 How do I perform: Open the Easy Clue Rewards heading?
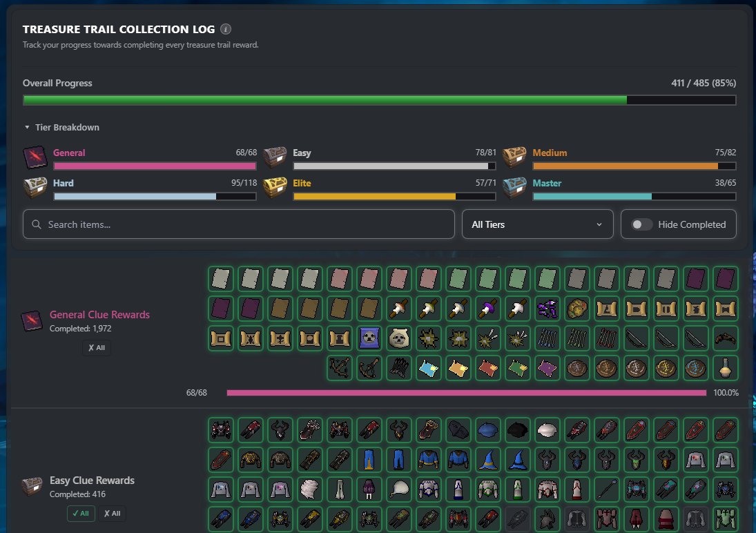pos(92,481)
